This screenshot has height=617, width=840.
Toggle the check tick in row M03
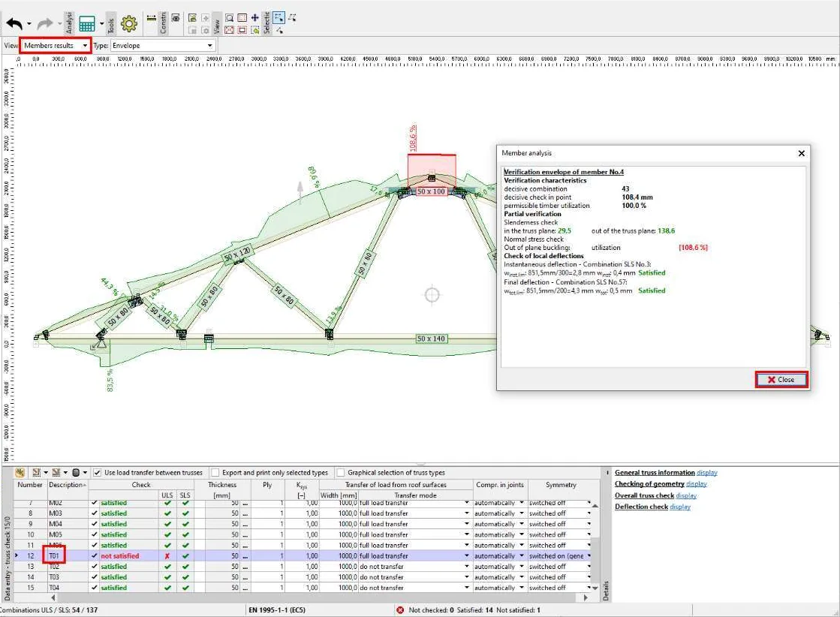pos(95,513)
